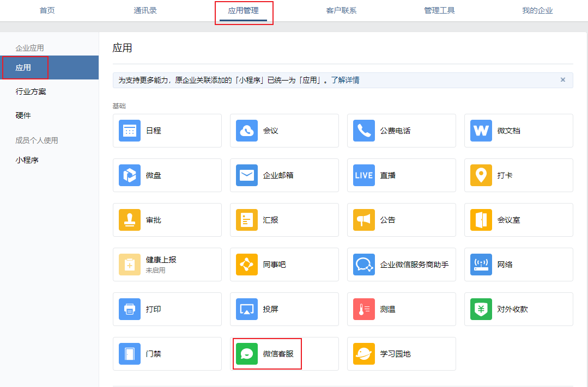Go to the 通讯录 tab
The width and height of the screenshot is (588, 387).
click(145, 10)
